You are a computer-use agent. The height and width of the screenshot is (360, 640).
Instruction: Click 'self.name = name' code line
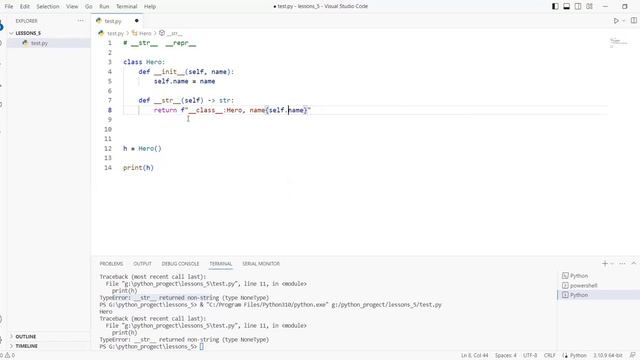pyautogui.click(x=184, y=81)
